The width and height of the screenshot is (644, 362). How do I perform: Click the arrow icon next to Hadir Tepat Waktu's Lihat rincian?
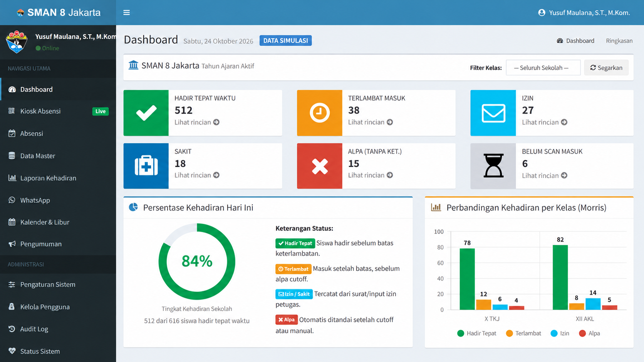pos(216,122)
